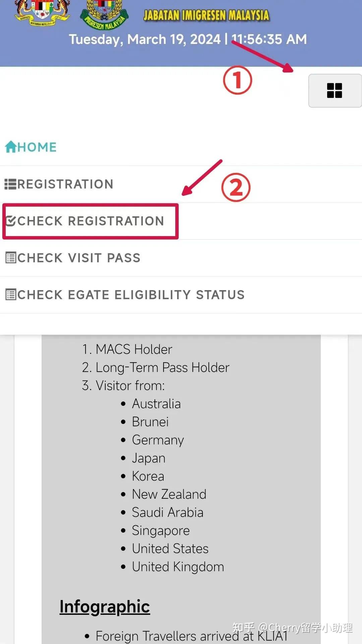
Task: Click the Imigresen Malaysia green crest logo
Action: click(x=105, y=14)
